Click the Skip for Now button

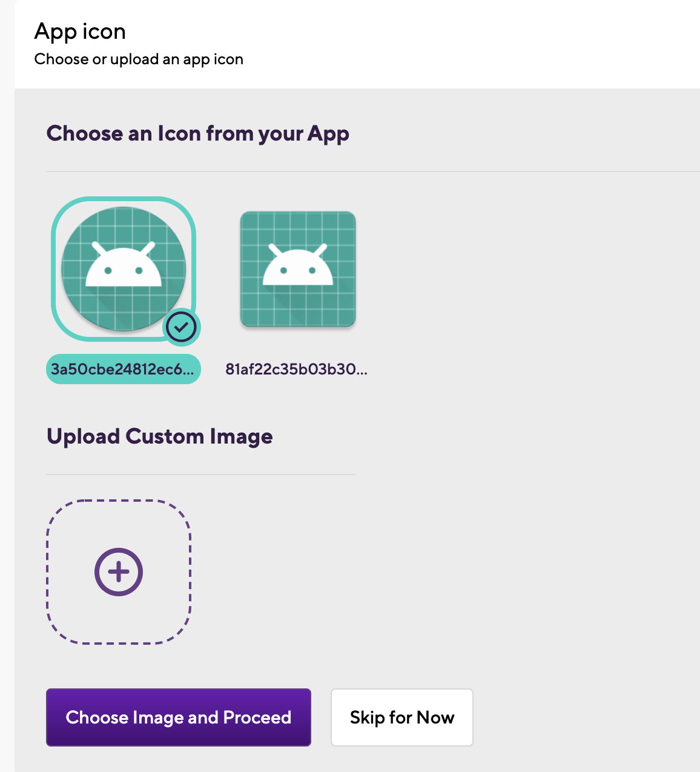point(402,717)
